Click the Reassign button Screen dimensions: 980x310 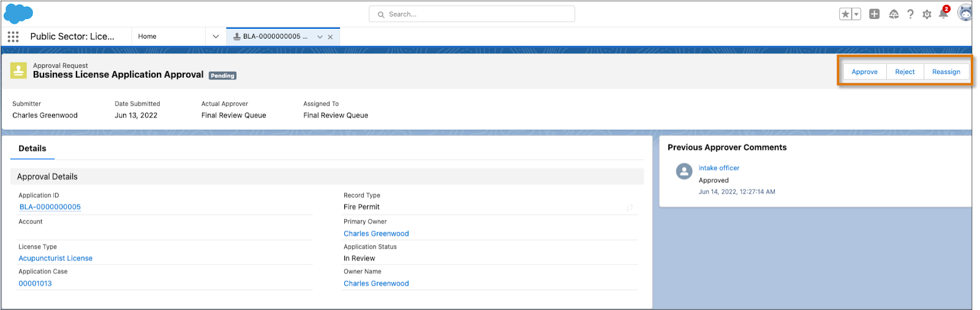tap(946, 72)
